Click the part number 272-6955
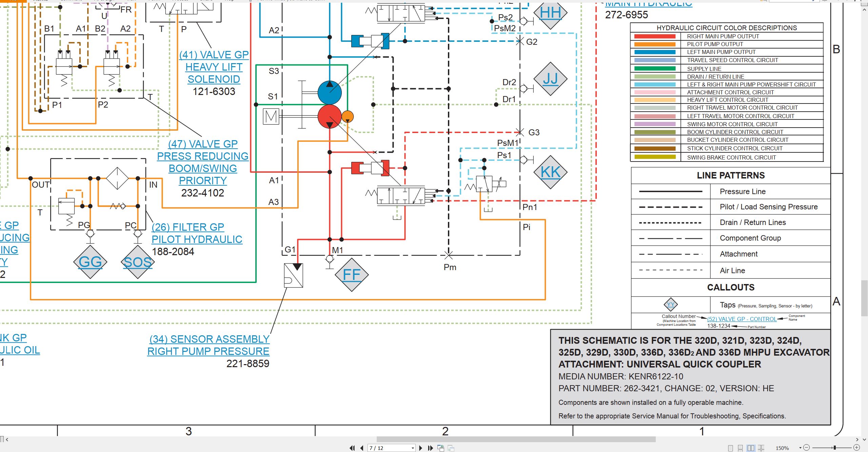 (627, 15)
